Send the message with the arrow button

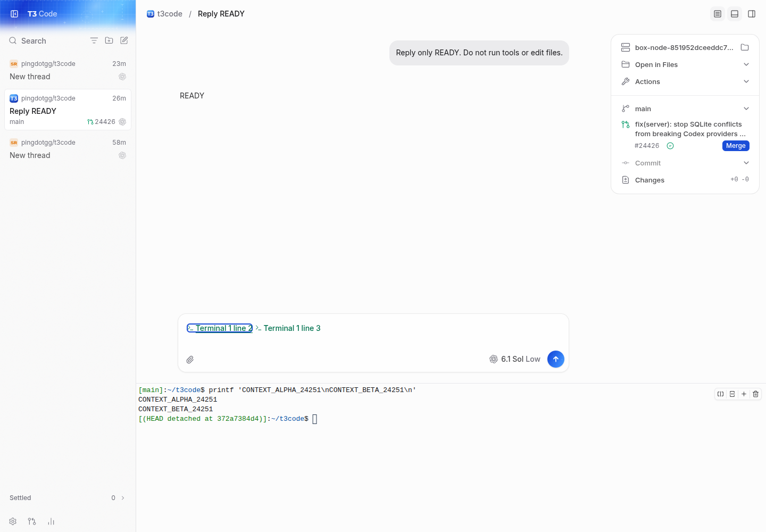555,359
